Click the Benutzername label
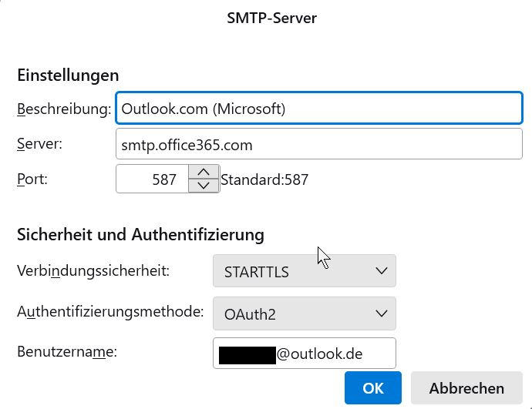The image size is (532, 409). tap(66, 352)
